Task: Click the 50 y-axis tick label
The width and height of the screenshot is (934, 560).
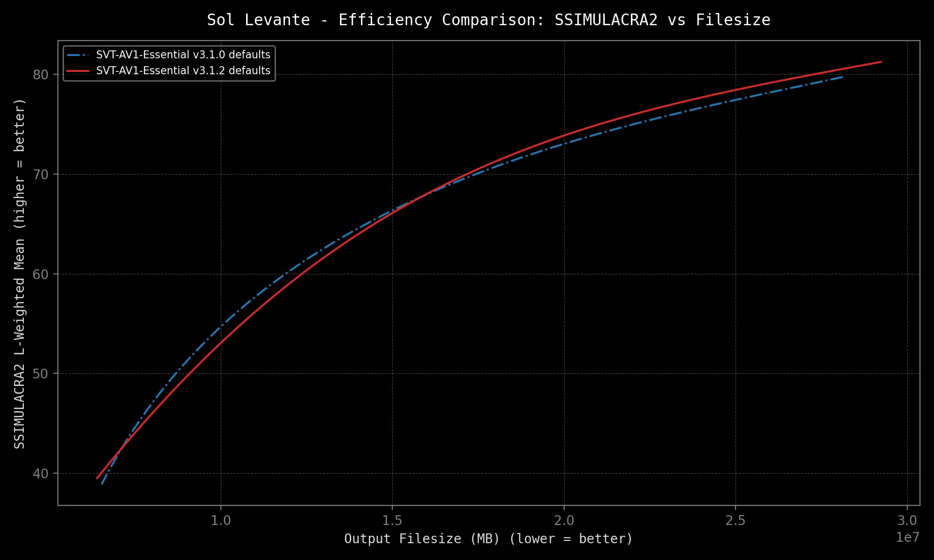Action: click(41, 374)
